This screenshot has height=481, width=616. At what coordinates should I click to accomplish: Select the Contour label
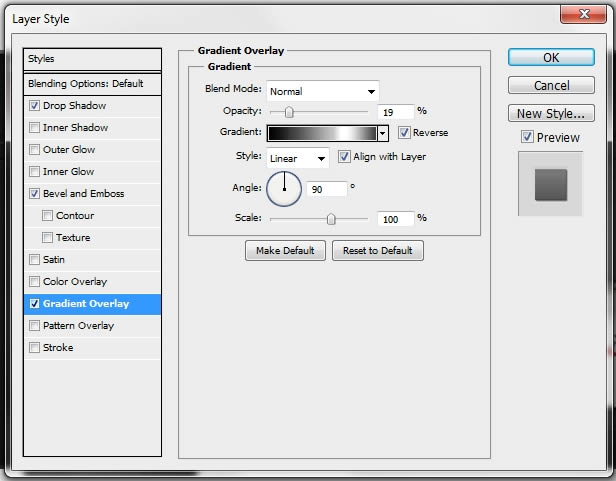75,215
